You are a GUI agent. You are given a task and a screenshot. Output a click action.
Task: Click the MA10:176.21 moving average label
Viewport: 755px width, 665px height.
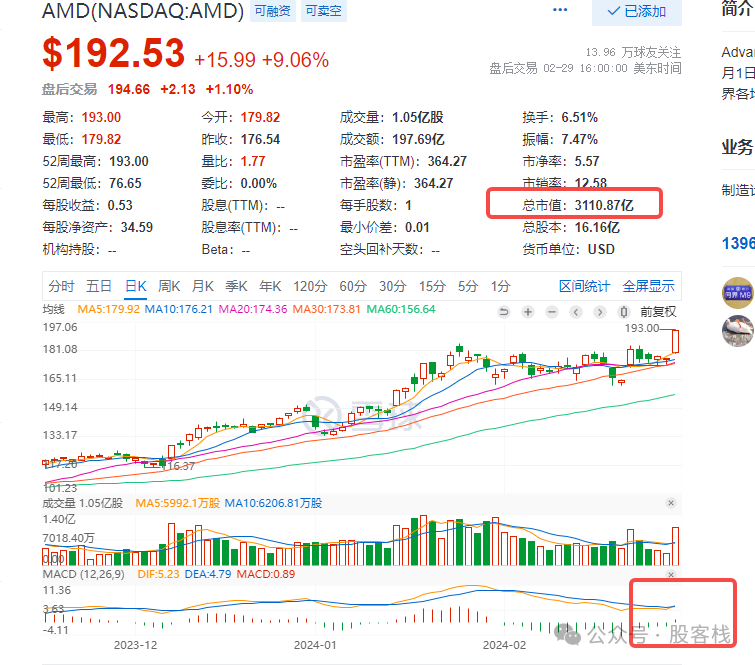(179, 309)
